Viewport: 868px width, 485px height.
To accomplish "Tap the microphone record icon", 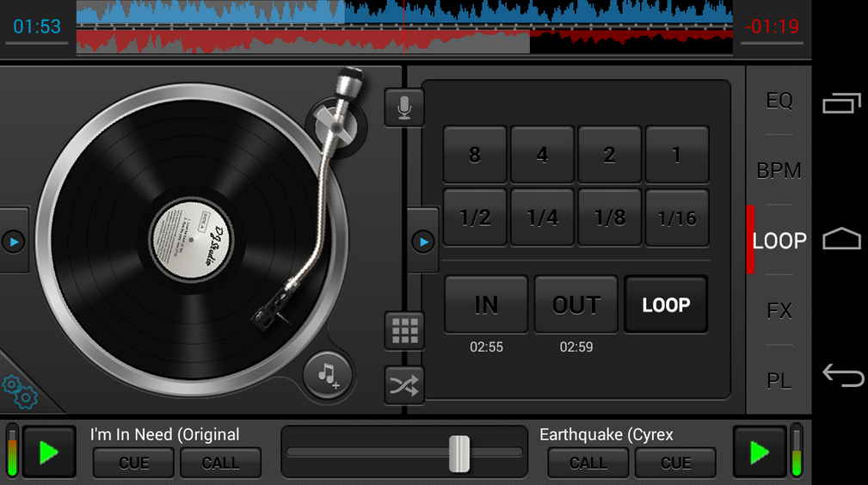I will click(404, 107).
